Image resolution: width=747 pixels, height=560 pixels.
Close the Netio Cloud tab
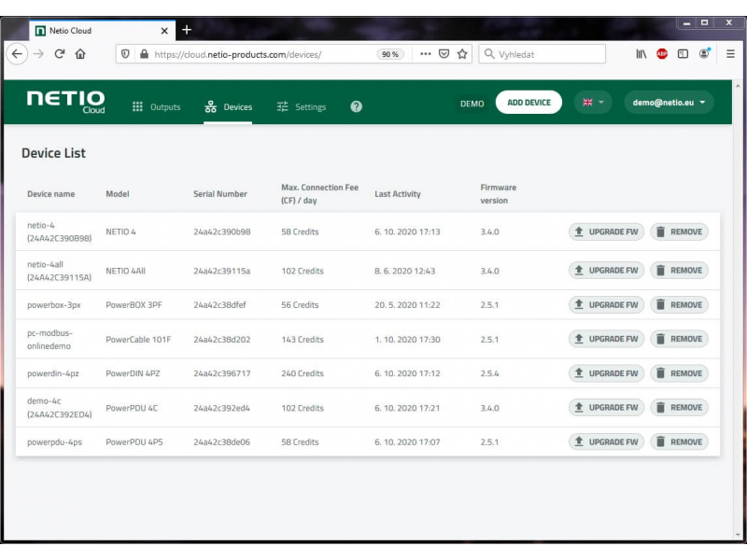[164, 31]
